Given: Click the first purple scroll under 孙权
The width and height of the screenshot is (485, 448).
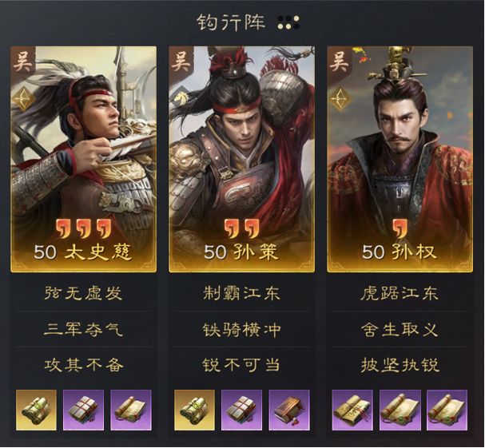Looking at the screenshot, I should coord(352,410).
